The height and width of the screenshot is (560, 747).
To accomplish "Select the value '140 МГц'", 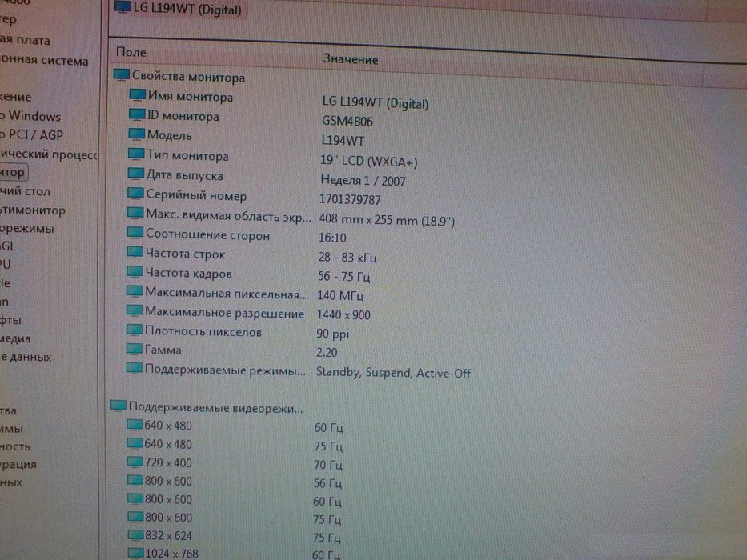I will [340, 296].
